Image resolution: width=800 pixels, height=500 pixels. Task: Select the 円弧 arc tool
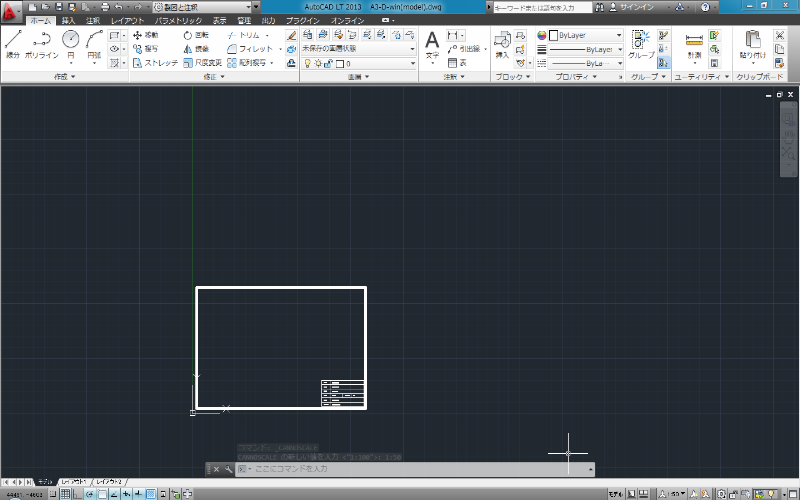(x=94, y=46)
